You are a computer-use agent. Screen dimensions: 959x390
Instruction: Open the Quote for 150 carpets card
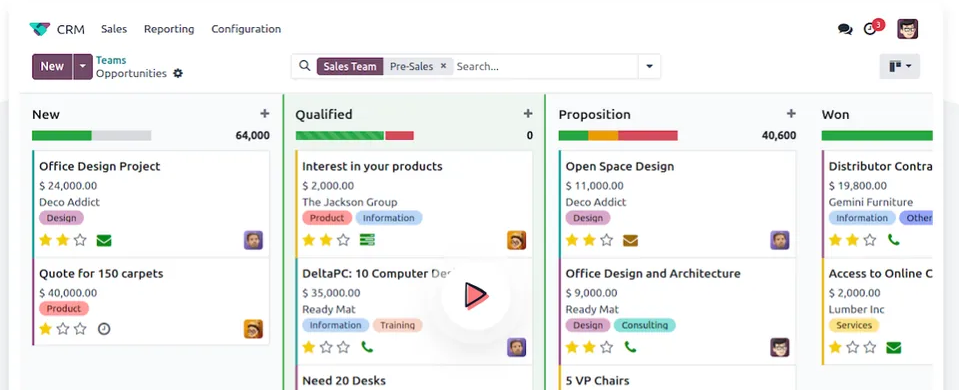pos(150,301)
